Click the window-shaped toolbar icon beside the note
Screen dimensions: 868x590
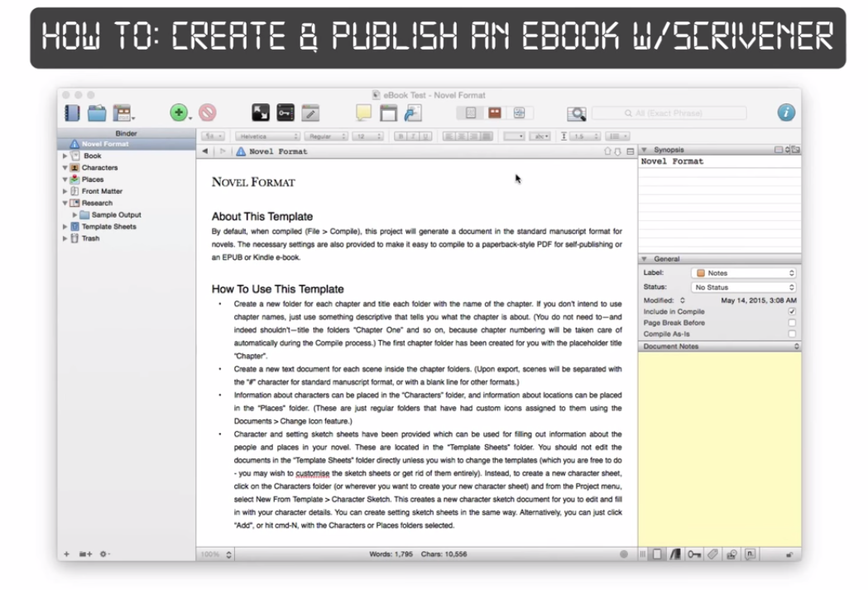tap(388, 113)
